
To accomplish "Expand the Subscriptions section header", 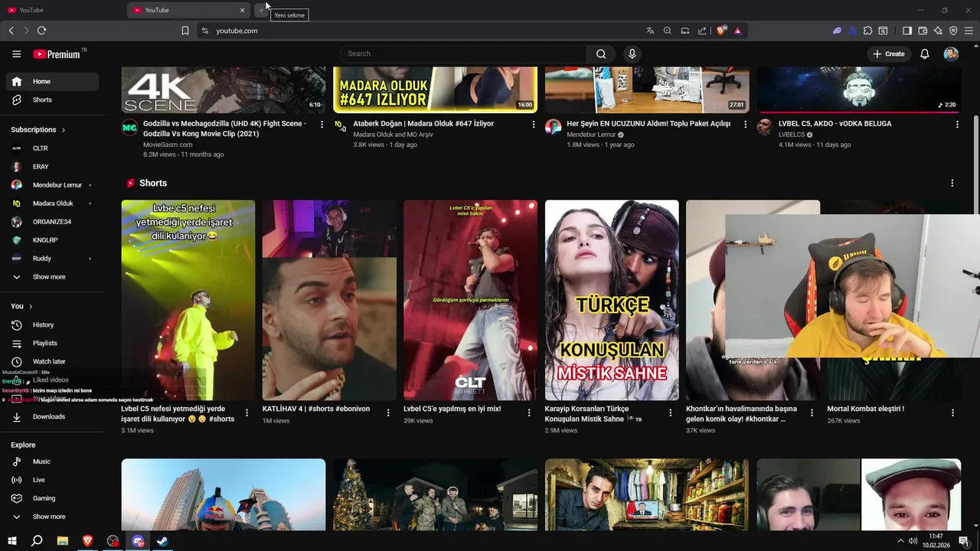I will coord(38,129).
